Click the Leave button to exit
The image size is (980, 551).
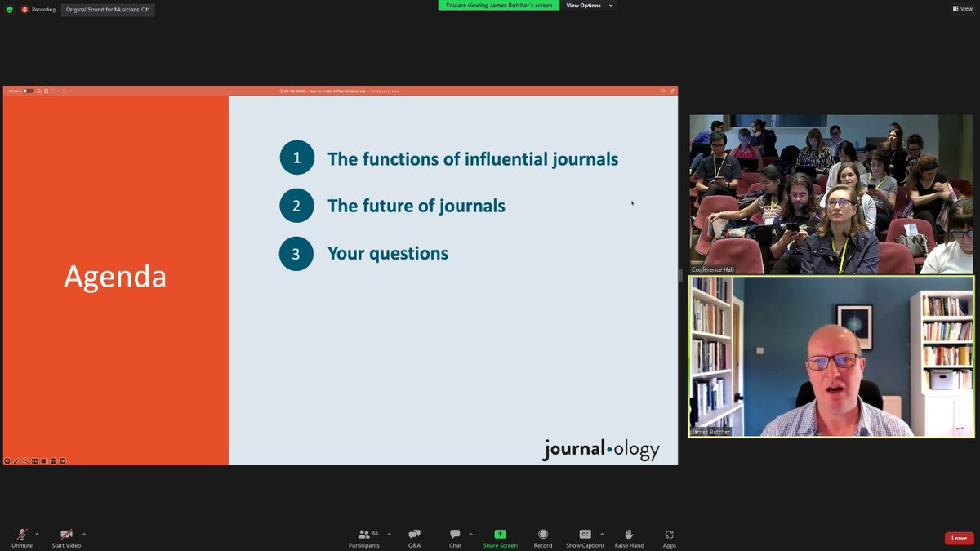[x=959, y=538]
